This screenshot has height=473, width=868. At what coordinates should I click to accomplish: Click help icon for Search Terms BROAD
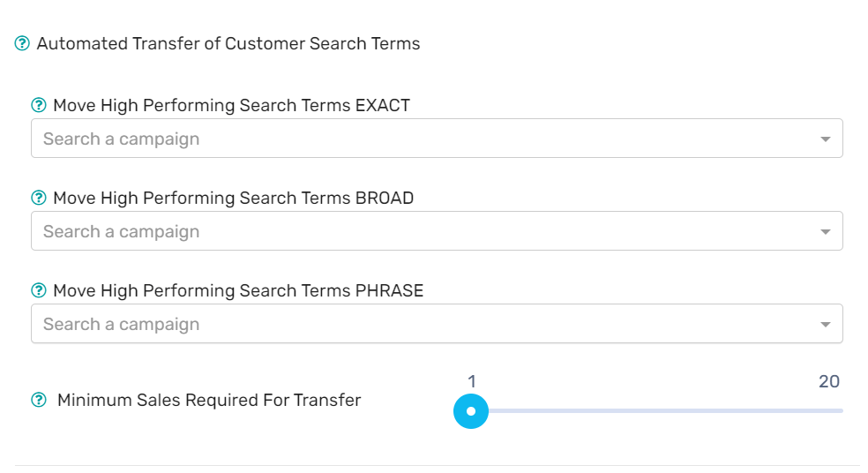pos(39,198)
